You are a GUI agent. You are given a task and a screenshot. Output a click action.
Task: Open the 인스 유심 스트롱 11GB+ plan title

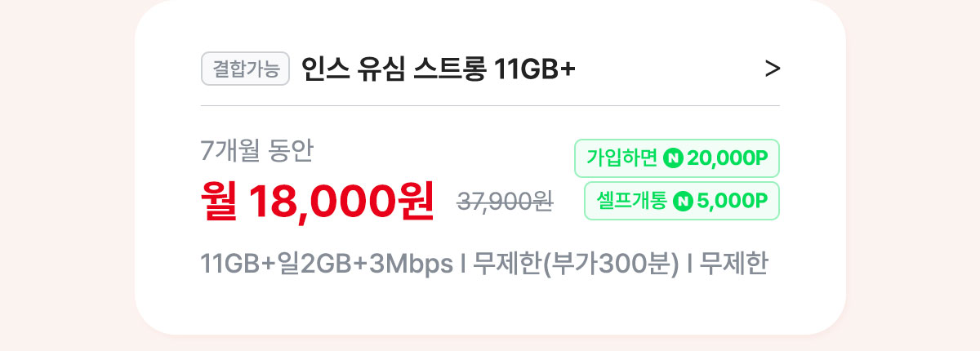click(x=439, y=69)
